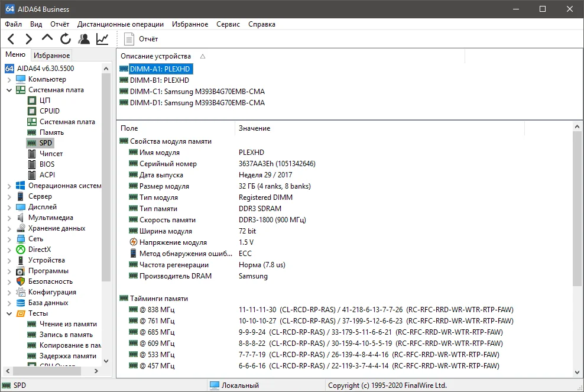
Task: Open the Справка menu
Action: tap(261, 24)
